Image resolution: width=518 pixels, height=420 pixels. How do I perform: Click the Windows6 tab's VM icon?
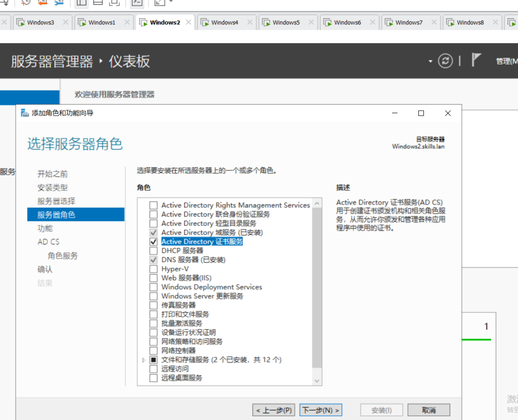pos(327,22)
